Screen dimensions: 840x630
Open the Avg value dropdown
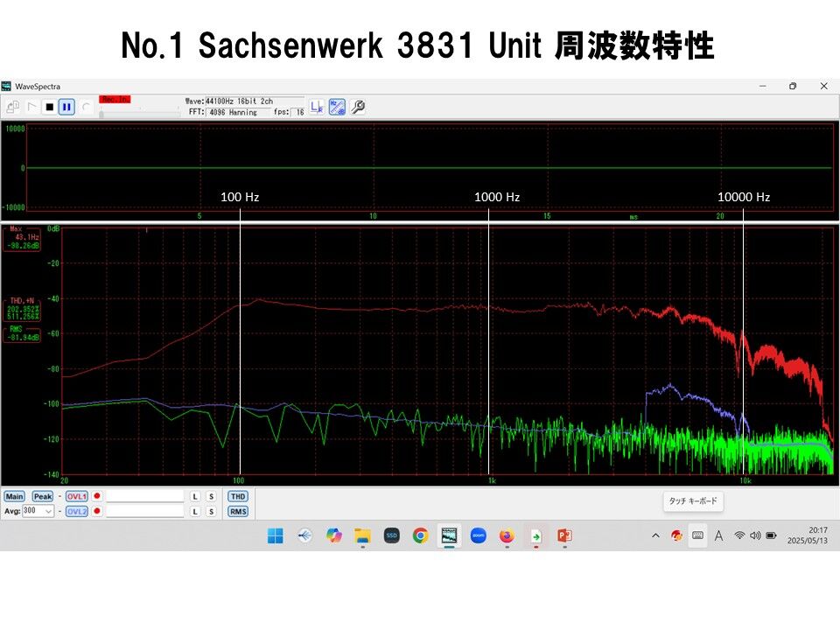pyautogui.click(x=48, y=511)
